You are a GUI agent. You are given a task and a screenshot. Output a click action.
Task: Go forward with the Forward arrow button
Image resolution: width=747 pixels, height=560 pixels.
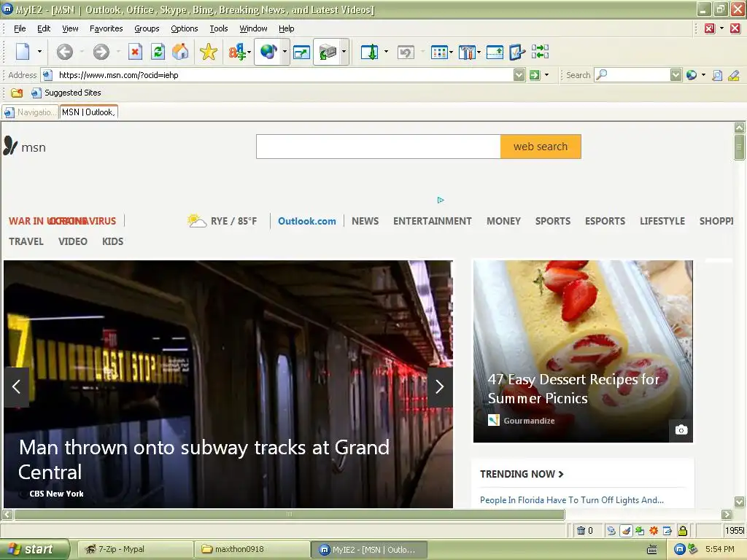pos(101,52)
